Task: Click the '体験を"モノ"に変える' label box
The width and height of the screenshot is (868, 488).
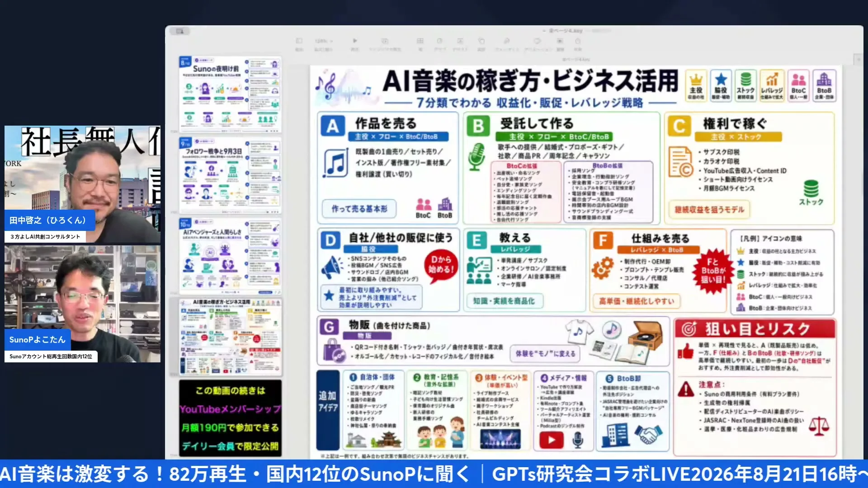Action: coord(545,354)
